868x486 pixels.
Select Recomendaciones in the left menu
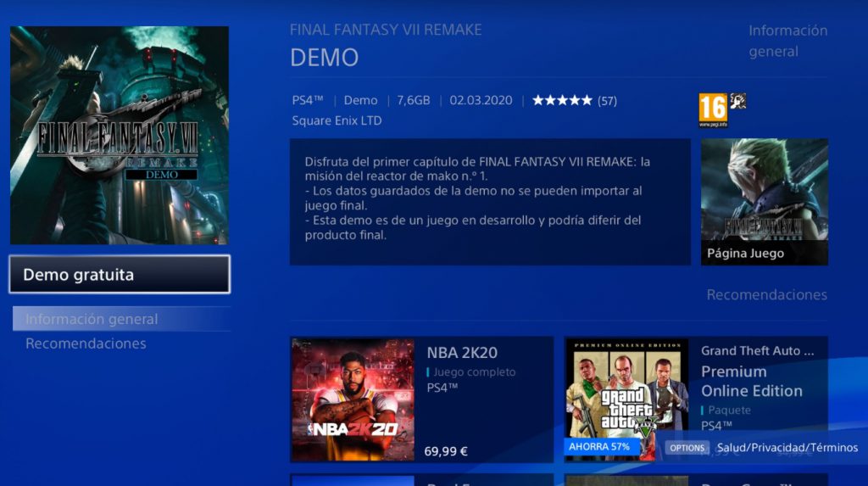(x=86, y=344)
